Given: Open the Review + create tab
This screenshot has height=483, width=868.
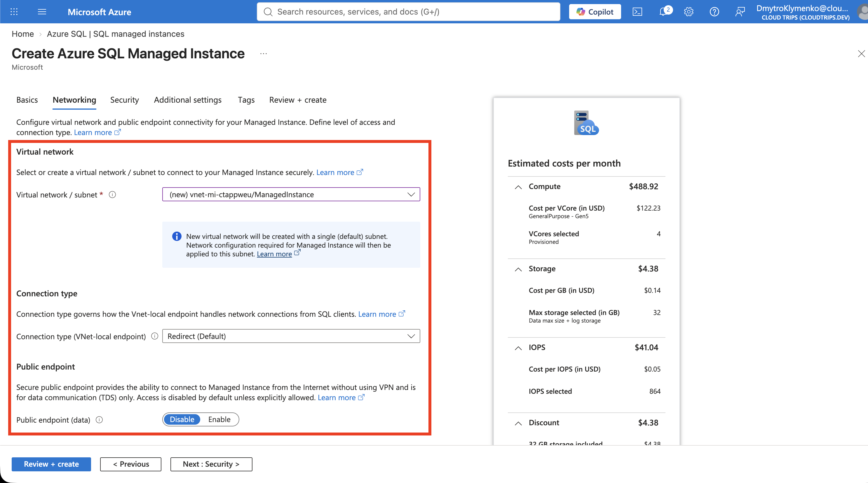Looking at the screenshot, I should pos(298,100).
